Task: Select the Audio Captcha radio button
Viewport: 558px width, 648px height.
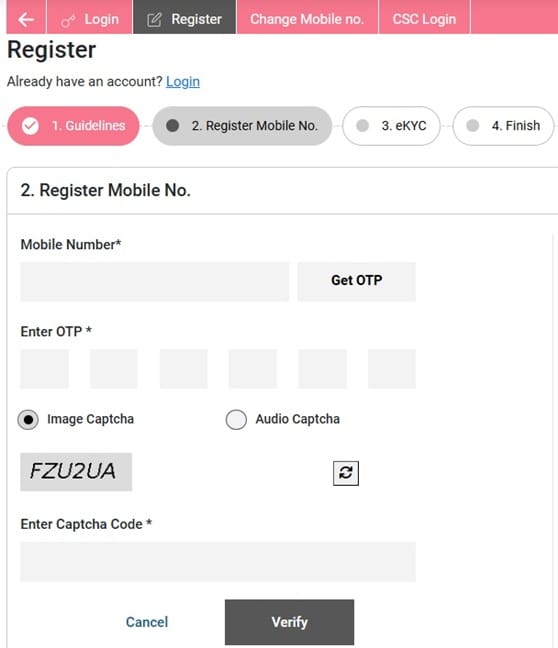Action: click(x=236, y=420)
